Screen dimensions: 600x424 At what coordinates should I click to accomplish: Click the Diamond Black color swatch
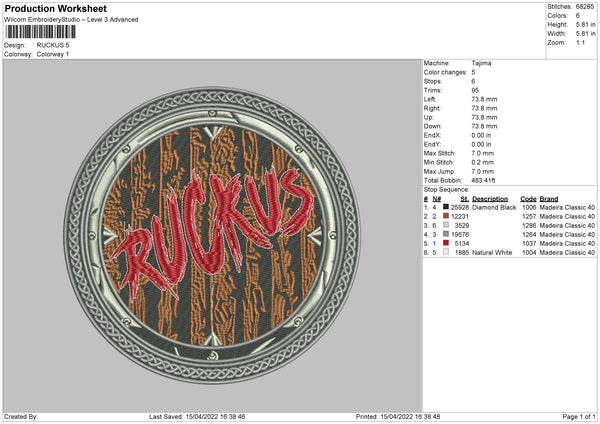pos(444,207)
